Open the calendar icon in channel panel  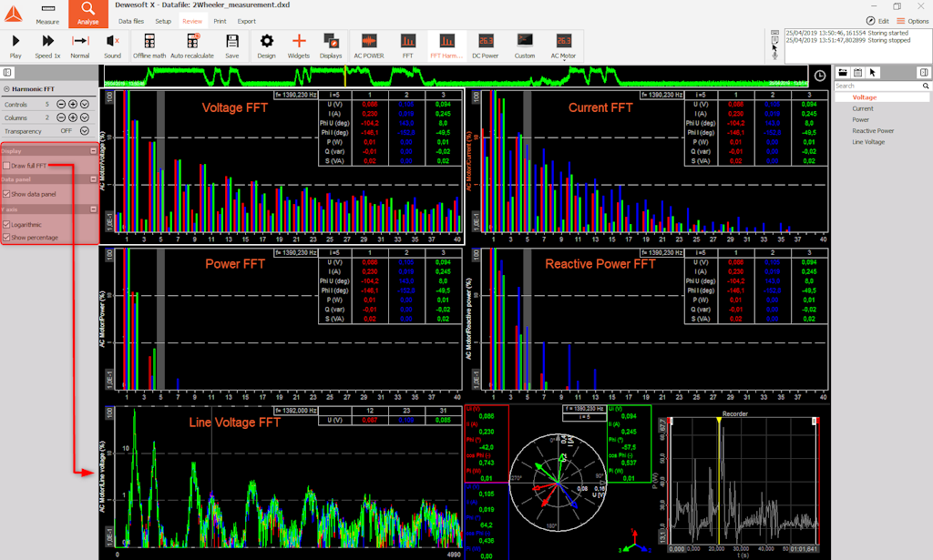857,73
